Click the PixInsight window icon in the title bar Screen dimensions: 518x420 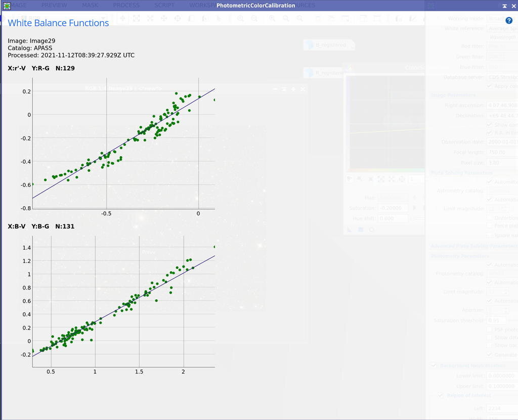pos(7,6)
